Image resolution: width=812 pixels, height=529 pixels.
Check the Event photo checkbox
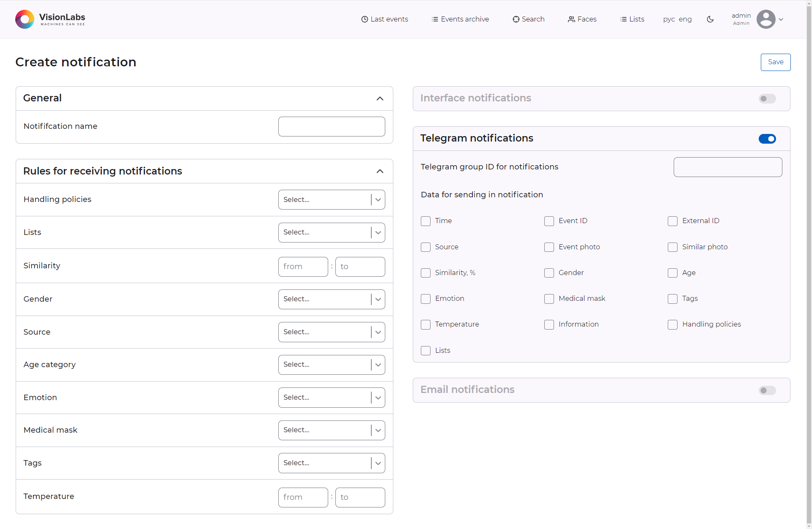click(549, 247)
